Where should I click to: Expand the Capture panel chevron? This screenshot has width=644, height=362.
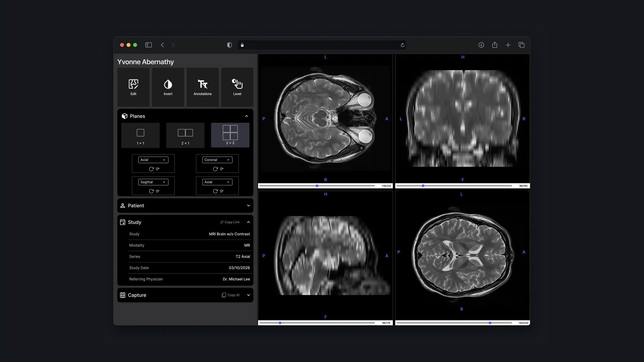(x=249, y=295)
